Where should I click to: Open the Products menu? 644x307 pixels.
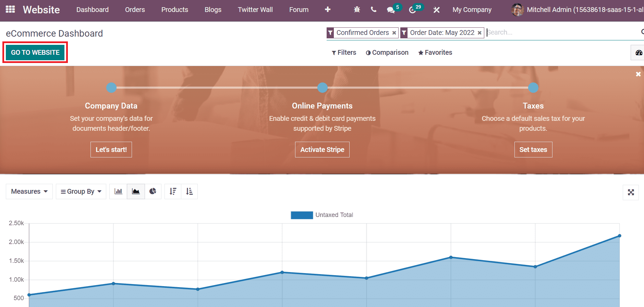[x=175, y=10]
